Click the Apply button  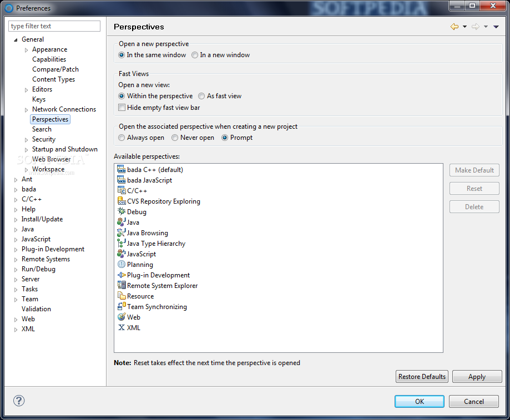[x=477, y=376]
